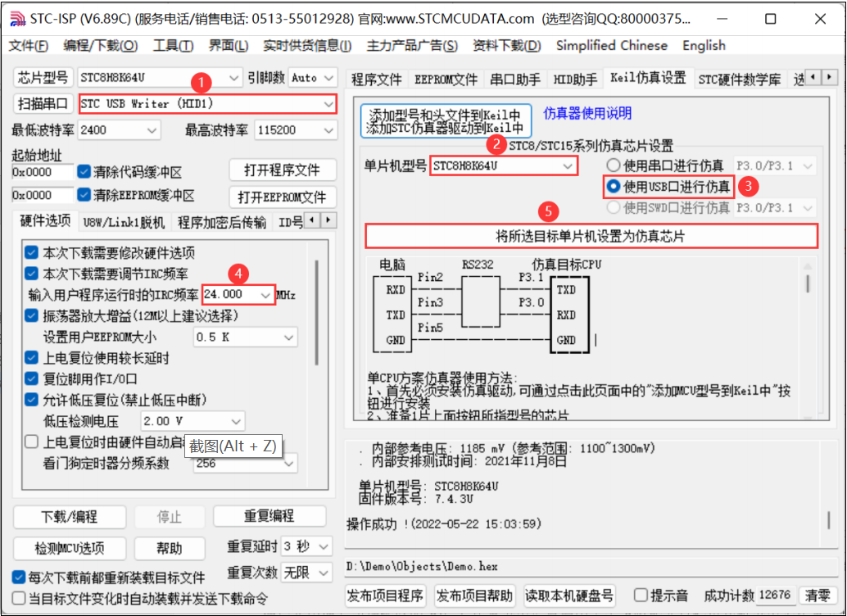The image size is (847, 616).
Task: Click the STC-ISP app icon in title bar
Action: point(17,19)
